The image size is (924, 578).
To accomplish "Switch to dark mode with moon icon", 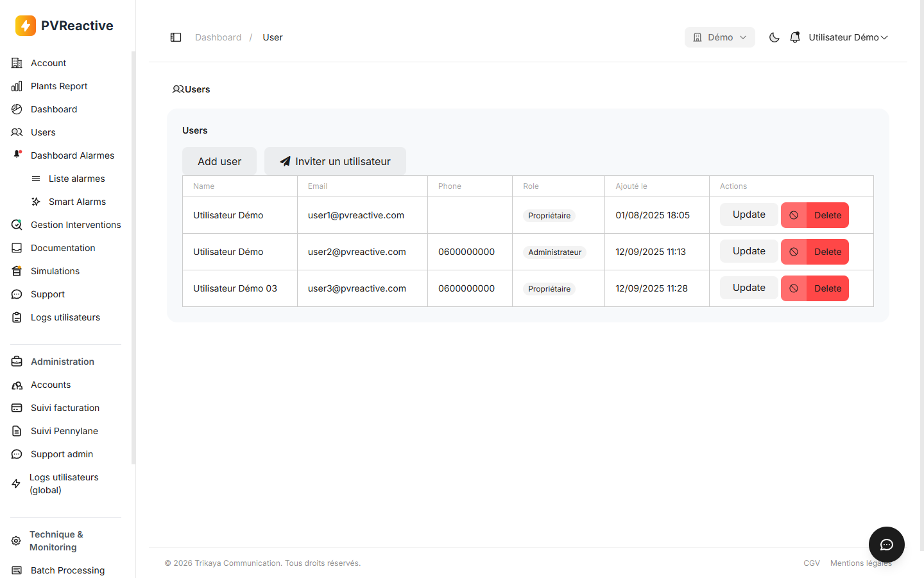I will [774, 37].
